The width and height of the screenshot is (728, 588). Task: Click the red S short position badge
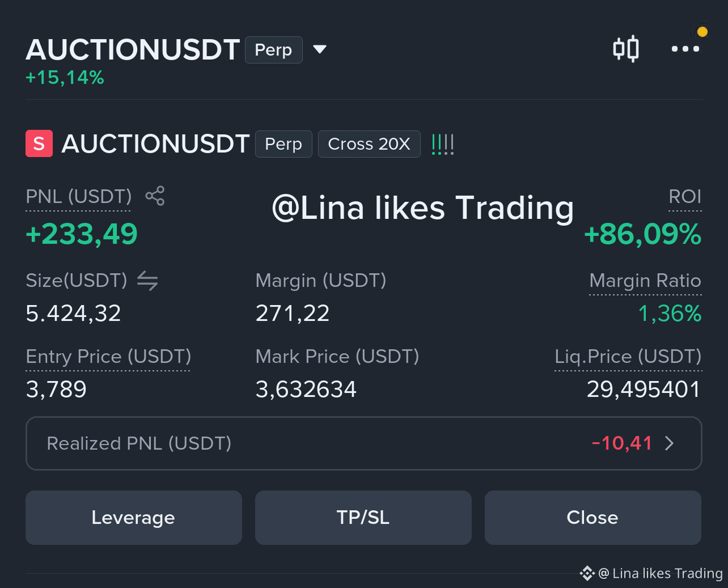tap(39, 143)
